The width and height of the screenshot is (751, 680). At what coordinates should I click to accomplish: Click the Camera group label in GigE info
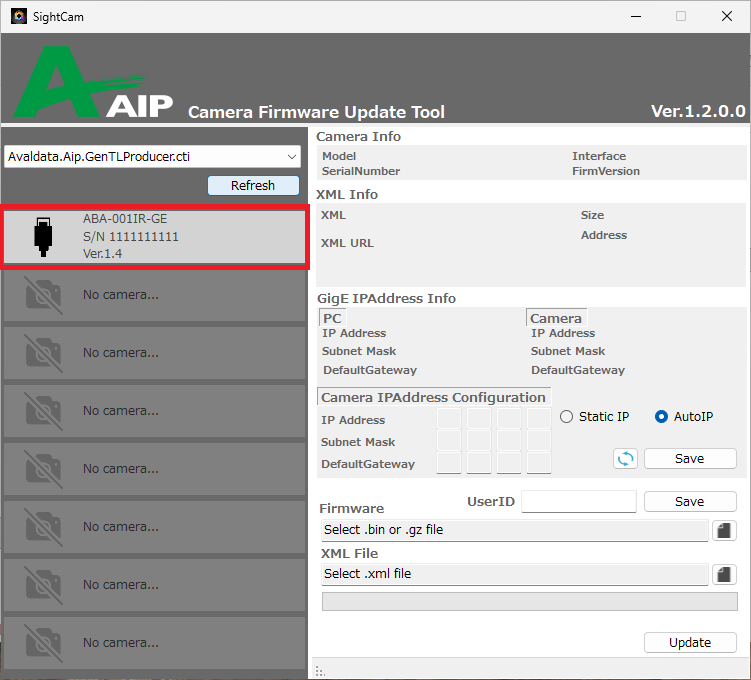coord(556,318)
